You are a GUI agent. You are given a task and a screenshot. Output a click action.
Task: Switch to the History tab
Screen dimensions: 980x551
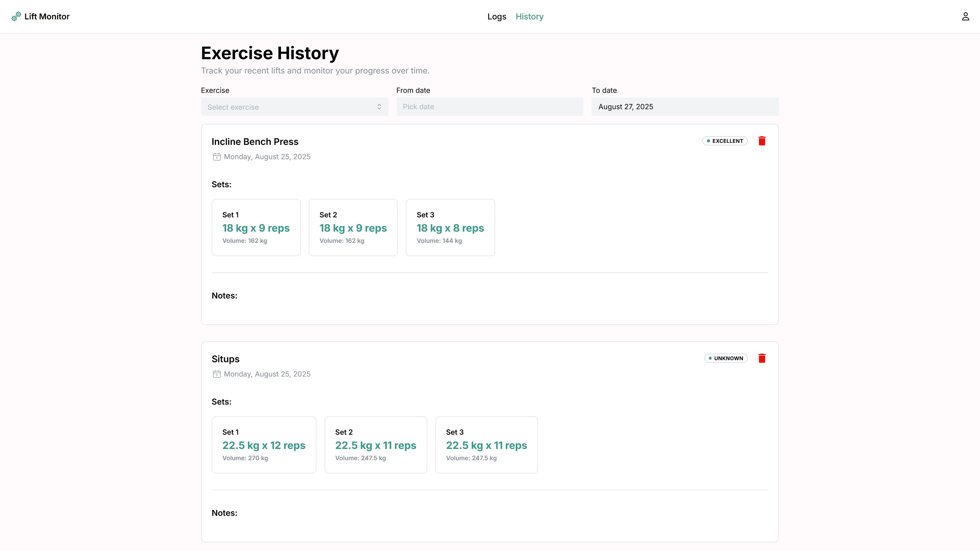(x=529, y=16)
